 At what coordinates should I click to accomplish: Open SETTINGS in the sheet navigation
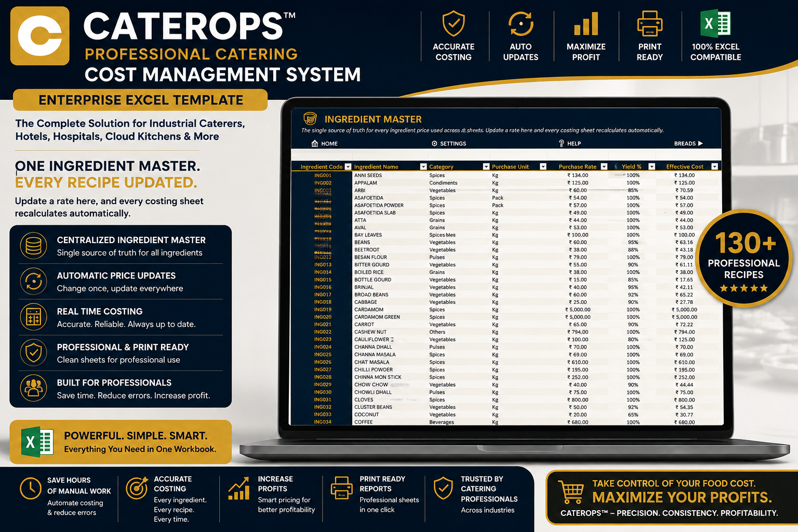click(449, 143)
